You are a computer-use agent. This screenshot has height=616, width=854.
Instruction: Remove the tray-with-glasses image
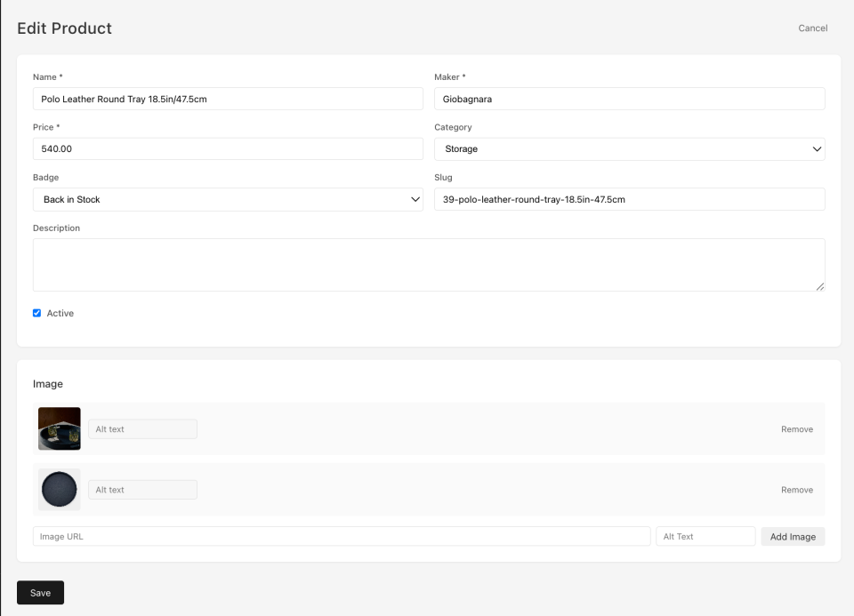pos(797,429)
